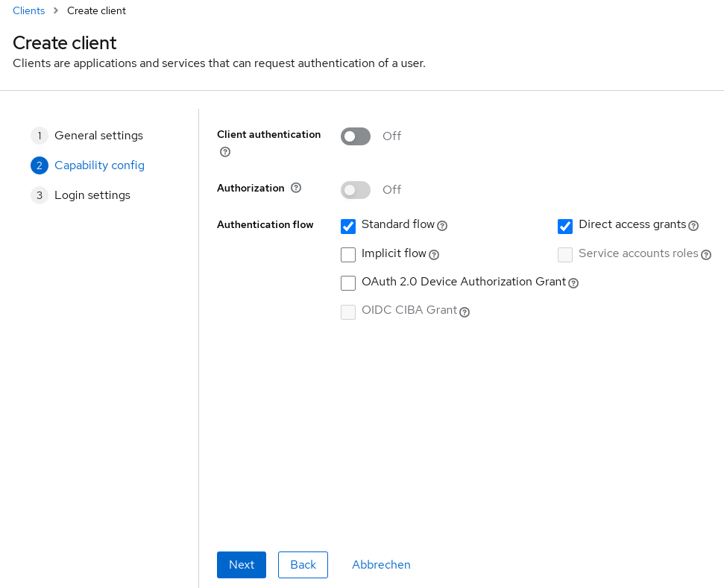Cancel with the Abbrechen link
This screenshot has height=588, width=724.
pos(381,565)
